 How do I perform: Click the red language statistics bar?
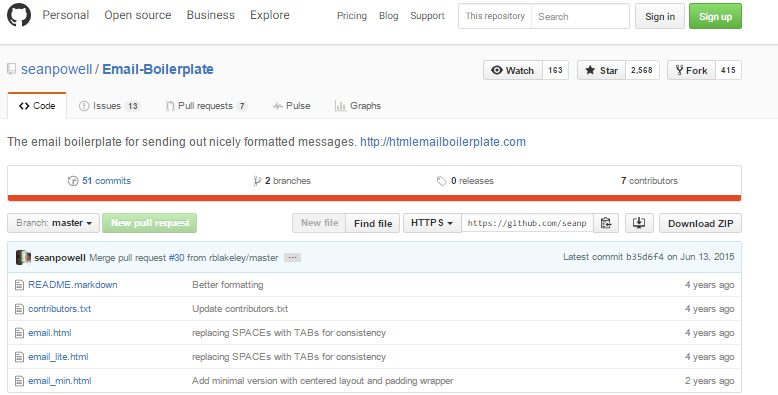375,198
